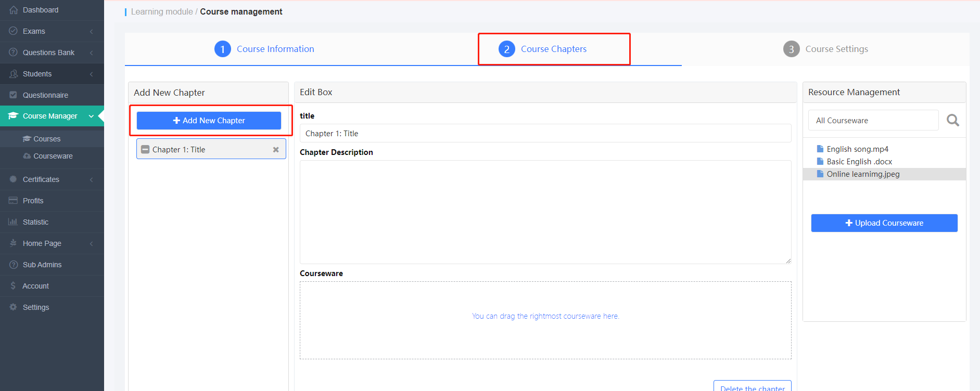Open Profits from the sidebar menu
980x391 pixels.
[52, 201]
